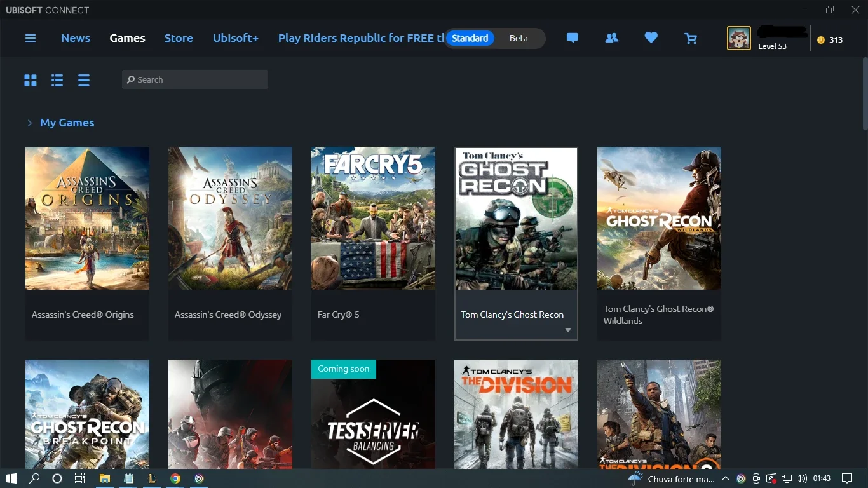The height and width of the screenshot is (488, 868).
Task: Switch to large grid view
Action: click(31, 80)
